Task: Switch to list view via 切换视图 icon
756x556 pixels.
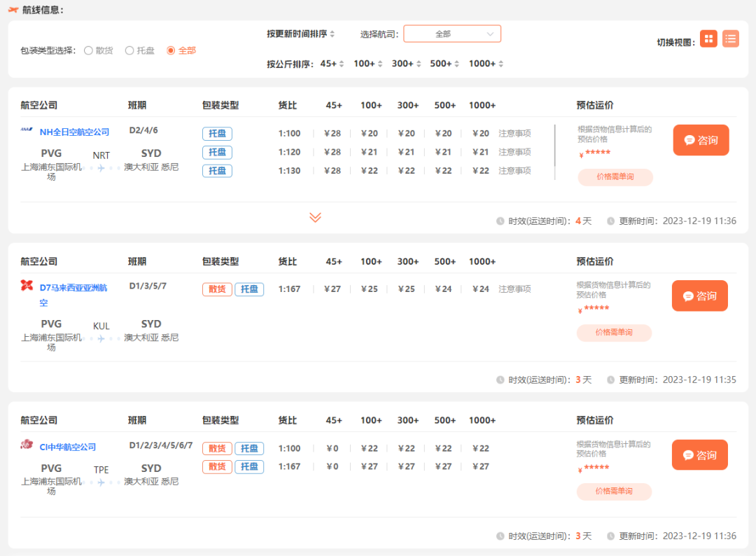Action: coord(731,39)
